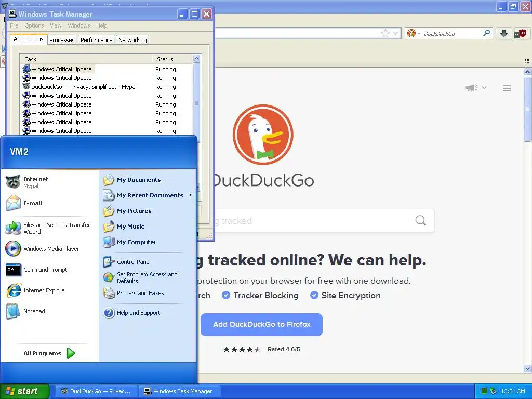Open the search engine dropdown in browser search box

(419, 33)
